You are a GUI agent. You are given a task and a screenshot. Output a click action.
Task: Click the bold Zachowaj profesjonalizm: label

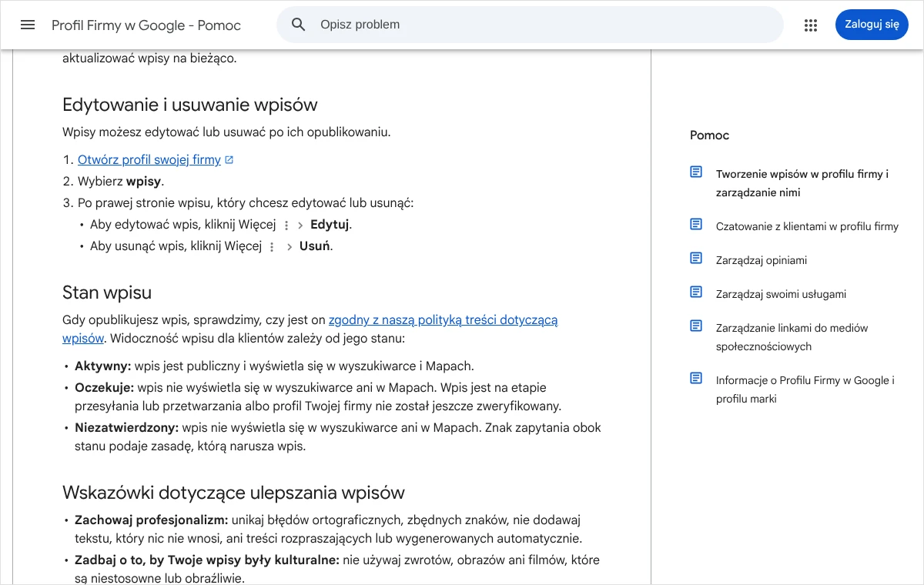pos(152,520)
